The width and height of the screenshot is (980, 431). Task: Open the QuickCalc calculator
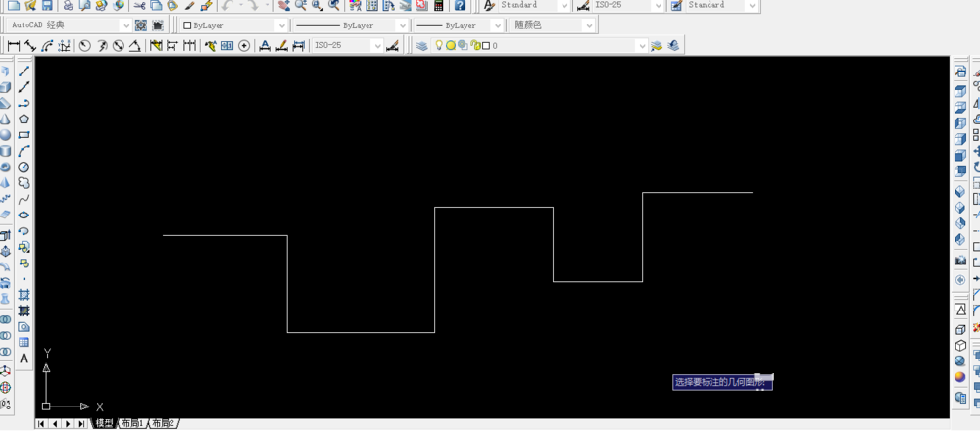point(438,5)
